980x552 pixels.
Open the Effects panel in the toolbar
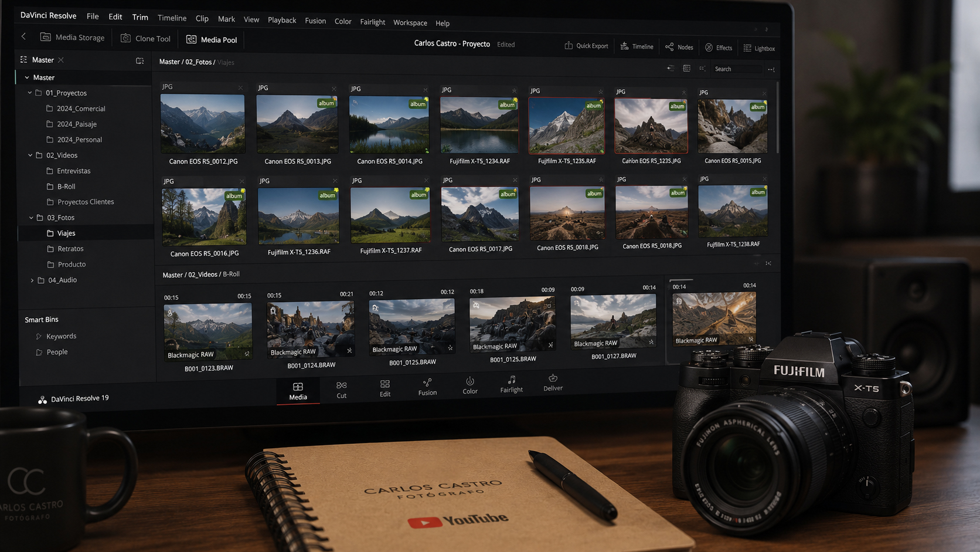[x=719, y=48]
